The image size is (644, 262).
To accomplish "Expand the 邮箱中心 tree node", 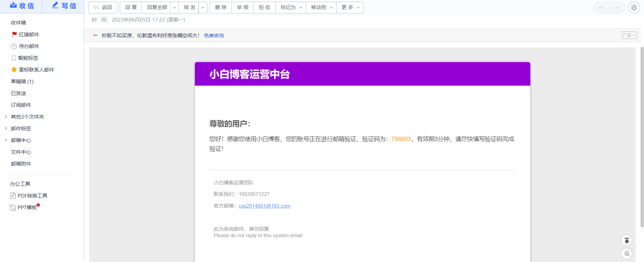I will pyautogui.click(x=6, y=140).
